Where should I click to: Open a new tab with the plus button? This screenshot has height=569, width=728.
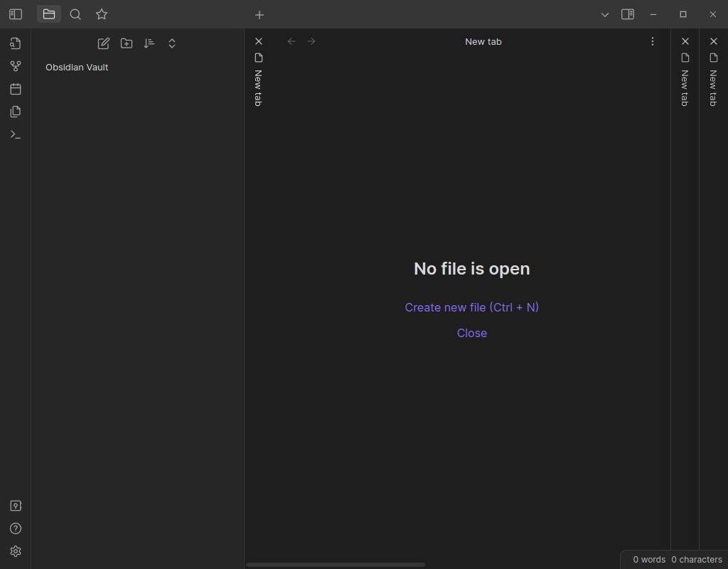click(x=259, y=14)
